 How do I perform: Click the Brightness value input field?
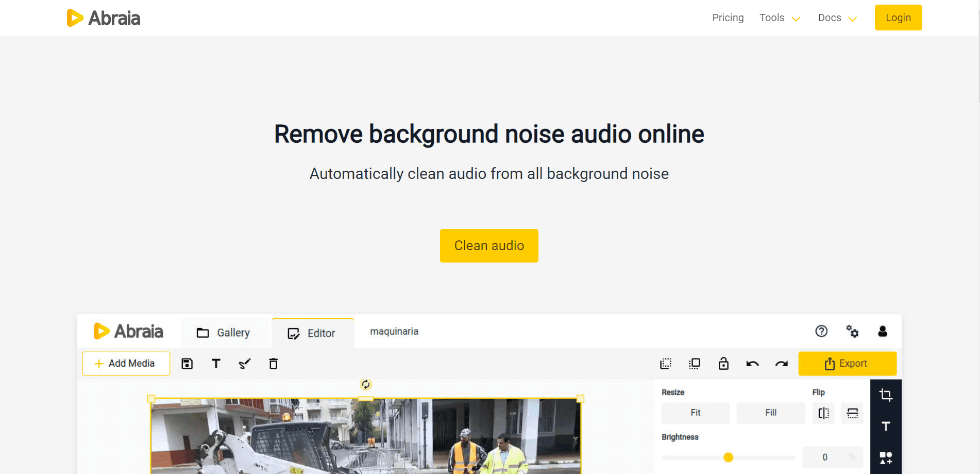[833, 457]
